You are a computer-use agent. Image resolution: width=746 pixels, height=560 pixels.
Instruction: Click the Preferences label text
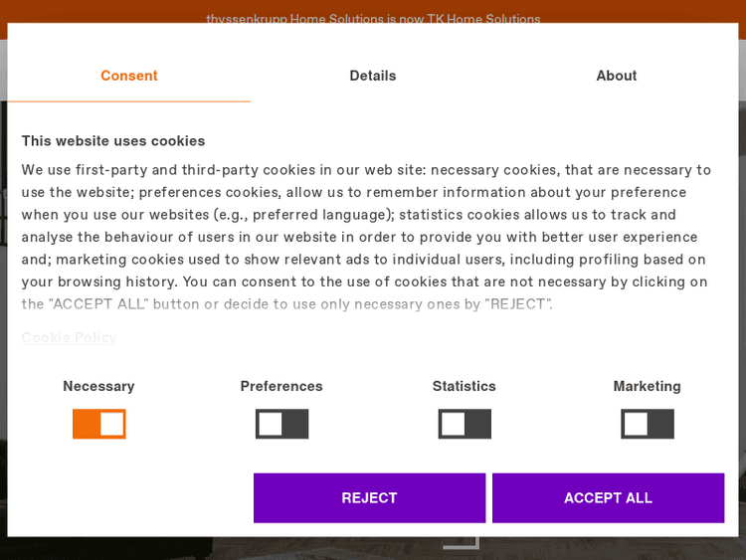pos(281,386)
